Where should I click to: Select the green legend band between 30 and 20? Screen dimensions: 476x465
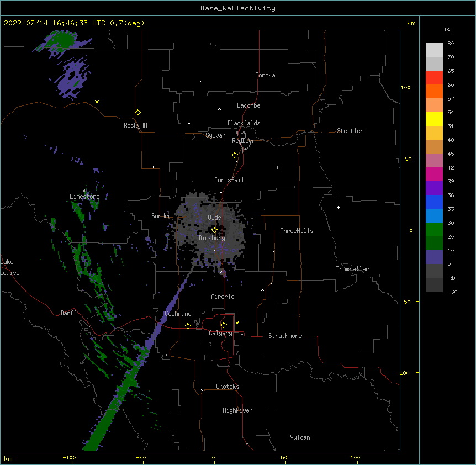click(x=434, y=230)
